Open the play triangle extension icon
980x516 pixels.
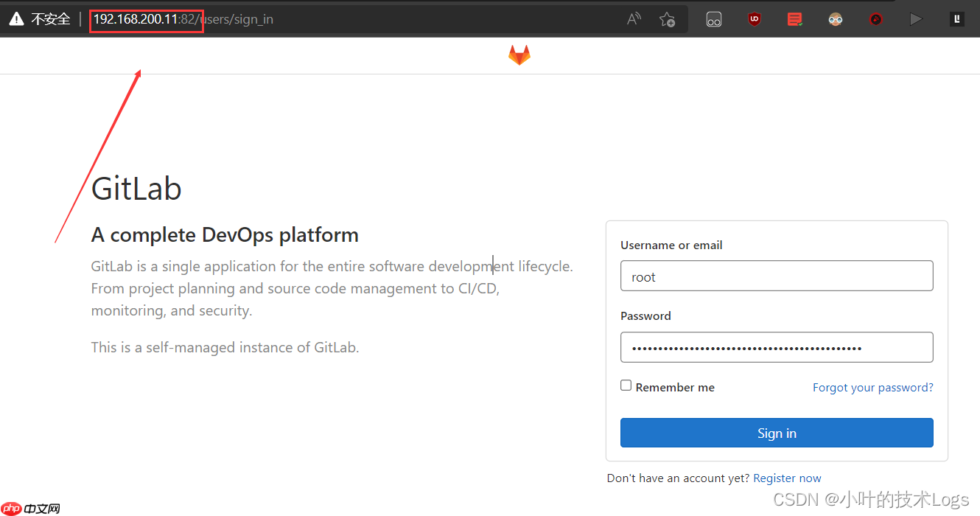tap(916, 18)
